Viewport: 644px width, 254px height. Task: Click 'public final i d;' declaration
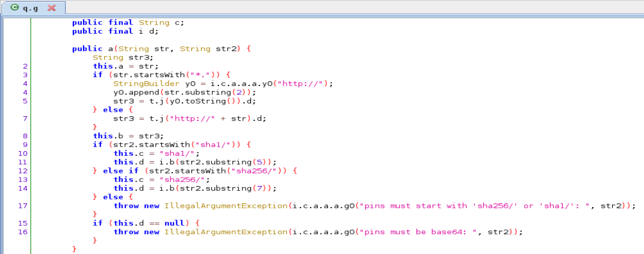115,31
